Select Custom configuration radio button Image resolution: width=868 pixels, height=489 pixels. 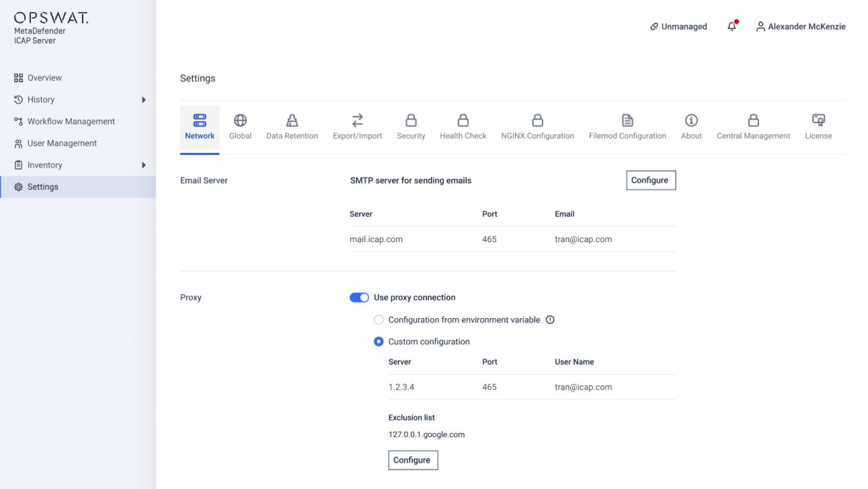379,341
